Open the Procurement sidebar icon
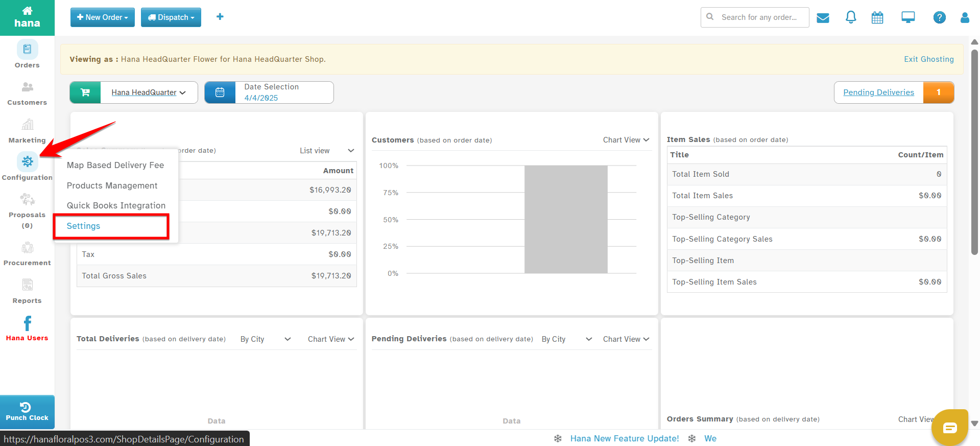The height and width of the screenshot is (446, 980). (x=27, y=248)
